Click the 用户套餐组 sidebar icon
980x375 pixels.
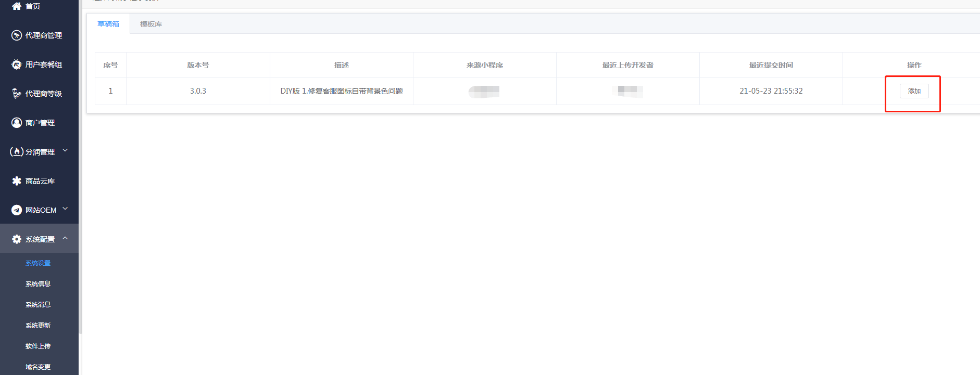17,64
